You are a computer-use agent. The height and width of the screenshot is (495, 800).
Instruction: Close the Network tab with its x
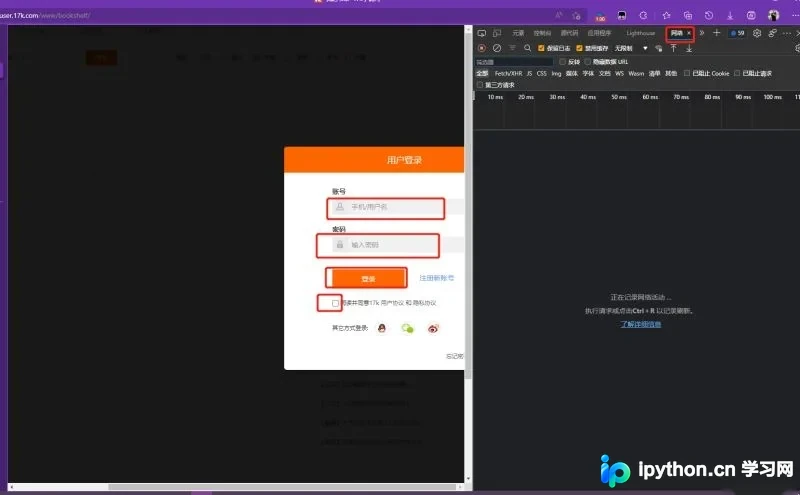point(689,33)
